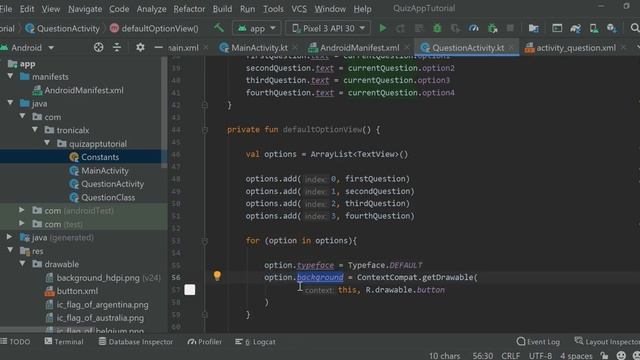This screenshot has width=640, height=360.
Task: Switch to MainActivity.kt tab
Action: [259, 48]
